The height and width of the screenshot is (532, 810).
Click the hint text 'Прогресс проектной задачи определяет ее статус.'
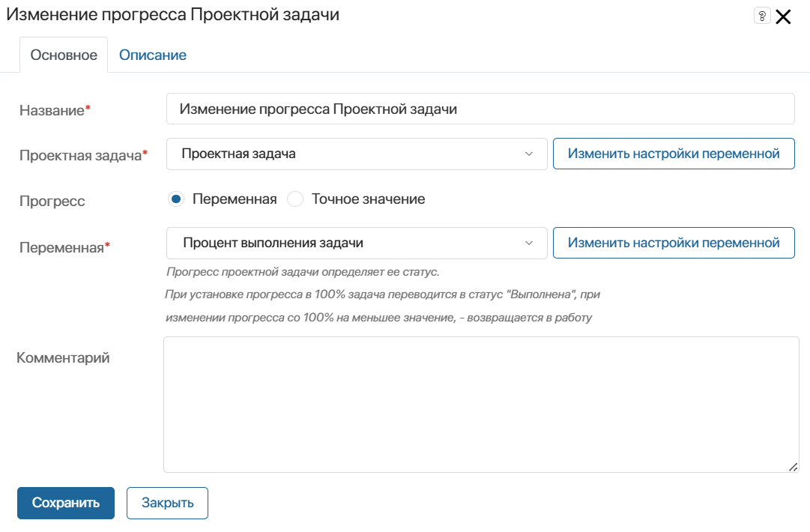[x=303, y=272]
